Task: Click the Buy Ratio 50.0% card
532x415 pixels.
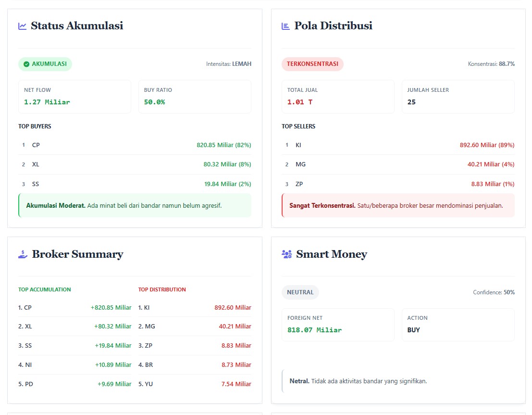Action: pyautogui.click(x=195, y=97)
